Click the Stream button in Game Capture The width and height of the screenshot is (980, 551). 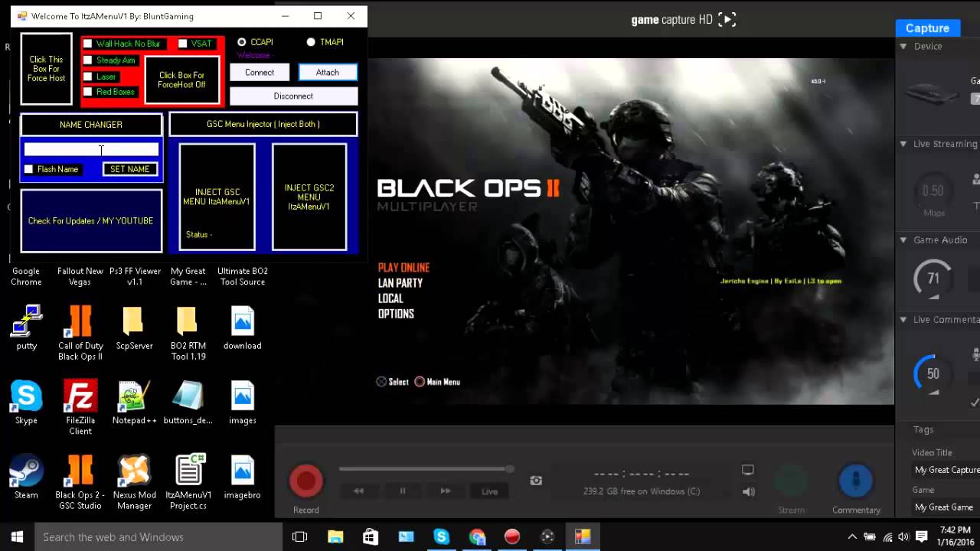(791, 481)
